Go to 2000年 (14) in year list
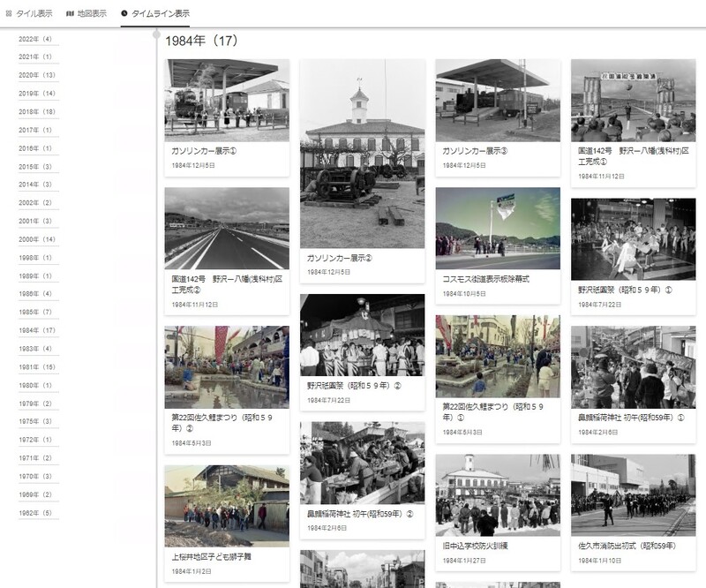 [36, 239]
